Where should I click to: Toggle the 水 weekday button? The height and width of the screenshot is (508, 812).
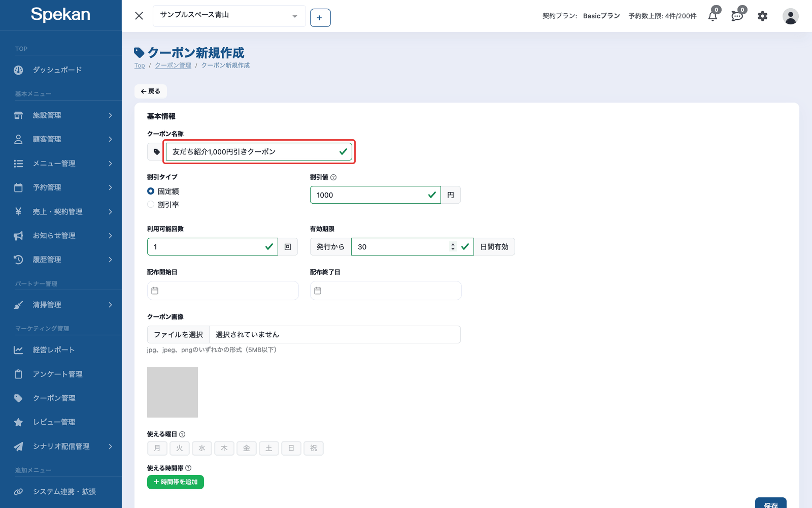[x=202, y=448]
